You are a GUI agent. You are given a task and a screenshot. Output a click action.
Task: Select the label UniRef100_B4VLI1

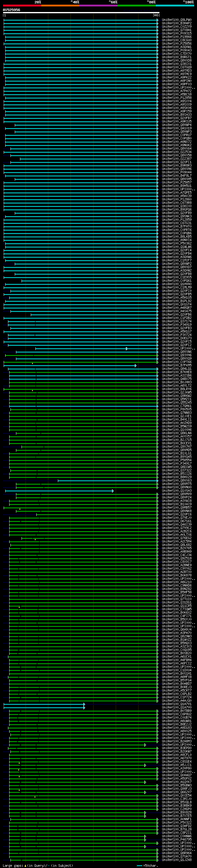pyautogui.click(x=177, y=419)
